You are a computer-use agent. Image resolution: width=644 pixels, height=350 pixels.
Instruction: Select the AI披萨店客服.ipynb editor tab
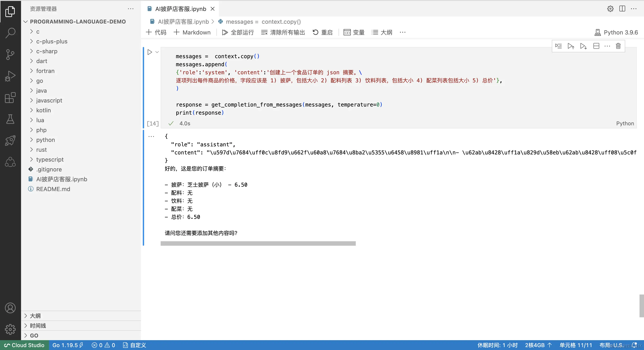(x=181, y=9)
